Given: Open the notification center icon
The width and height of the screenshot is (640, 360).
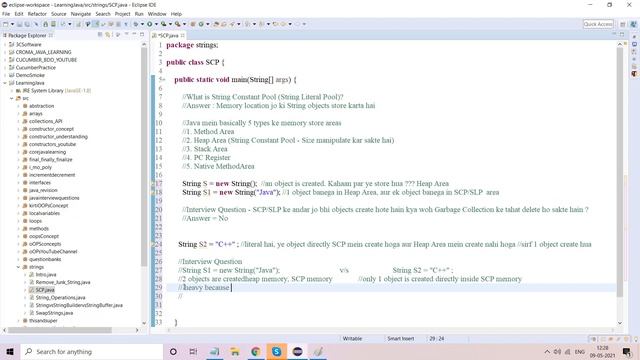Looking at the screenshot, I should tap(627, 351).
